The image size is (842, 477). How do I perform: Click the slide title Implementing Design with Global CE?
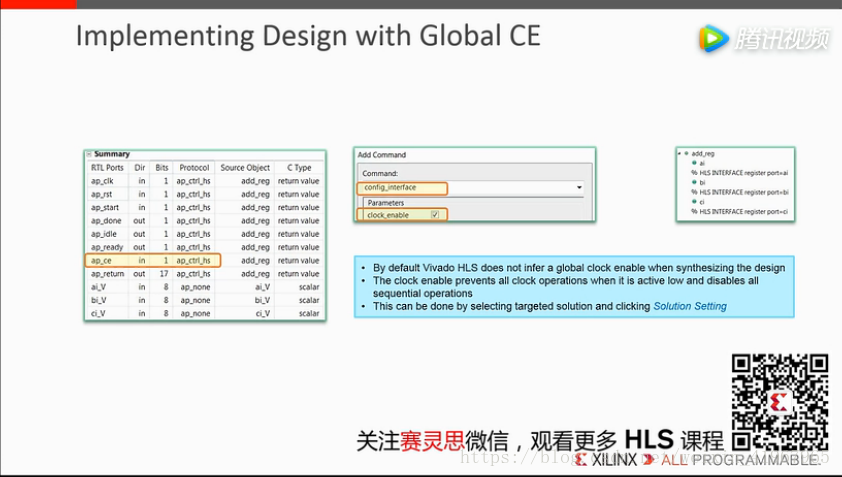[308, 36]
